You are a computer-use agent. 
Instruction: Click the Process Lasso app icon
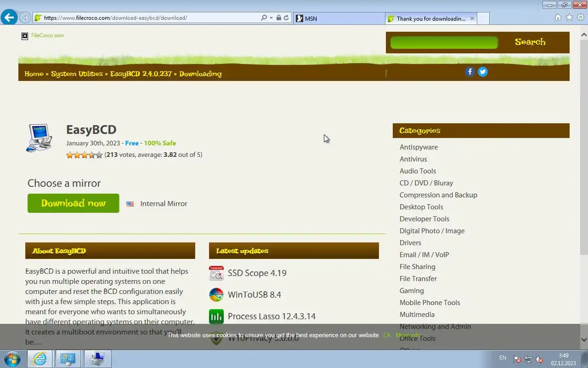[x=216, y=316]
